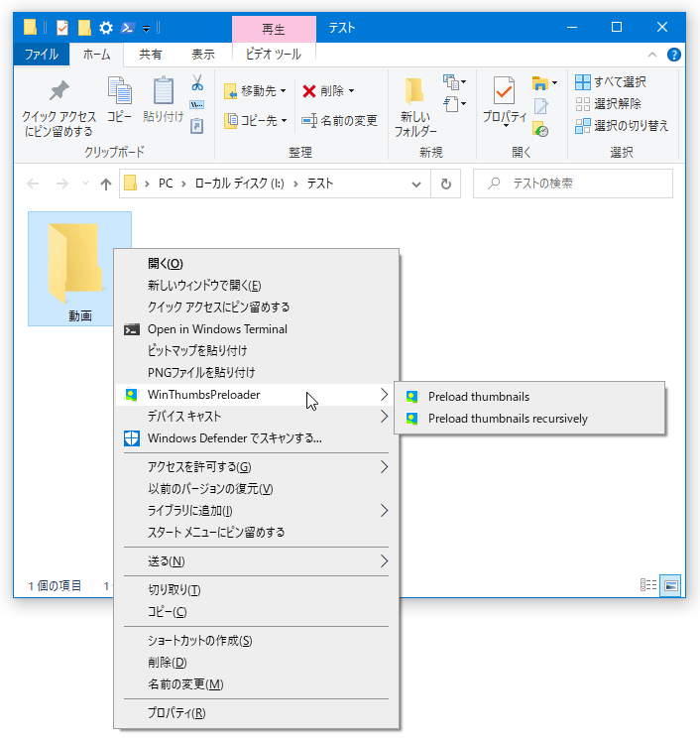
Task: Click the gear icon in quick access toolbar
Action: click(106, 28)
